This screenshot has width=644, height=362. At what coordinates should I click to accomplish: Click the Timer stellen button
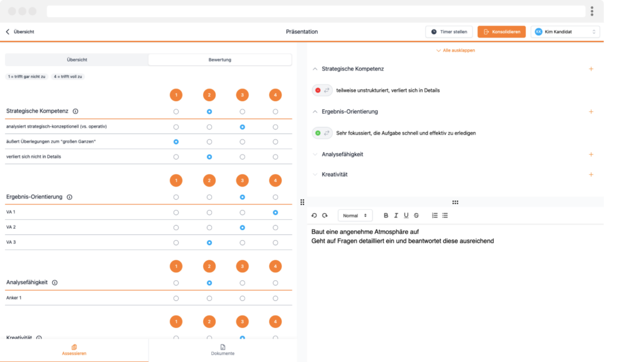coord(449,31)
